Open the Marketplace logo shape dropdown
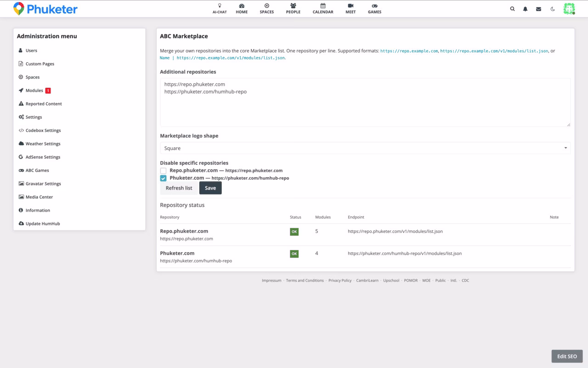Viewport: 588px width, 368px height. click(x=365, y=148)
